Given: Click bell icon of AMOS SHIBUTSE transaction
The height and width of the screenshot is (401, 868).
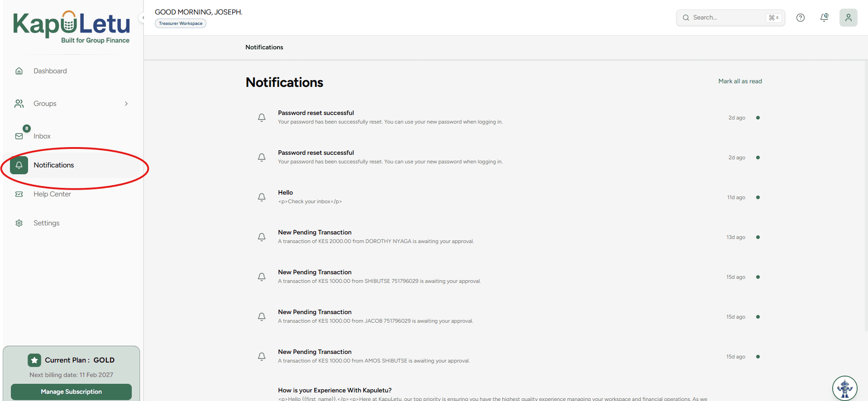Looking at the screenshot, I should click(262, 357).
